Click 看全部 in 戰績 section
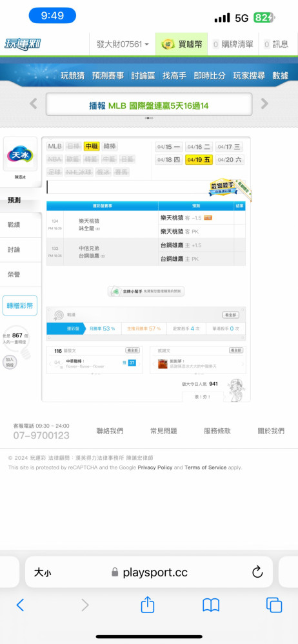The width and height of the screenshot is (298, 644). pyautogui.click(x=230, y=315)
